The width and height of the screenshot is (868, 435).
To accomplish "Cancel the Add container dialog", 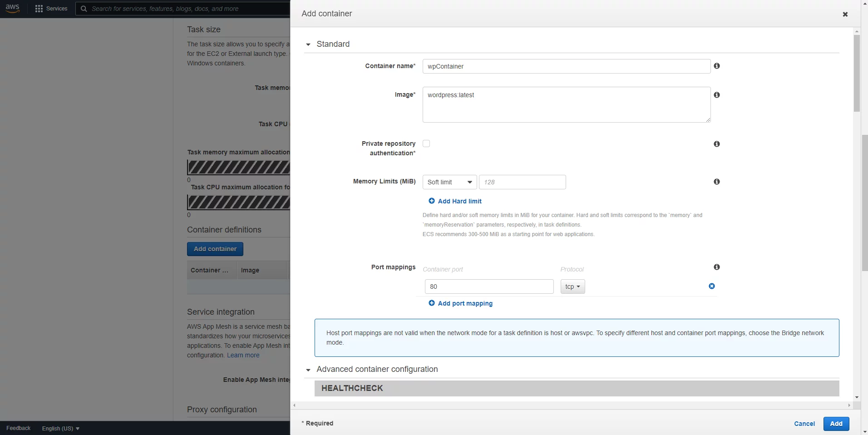I will 804,424.
